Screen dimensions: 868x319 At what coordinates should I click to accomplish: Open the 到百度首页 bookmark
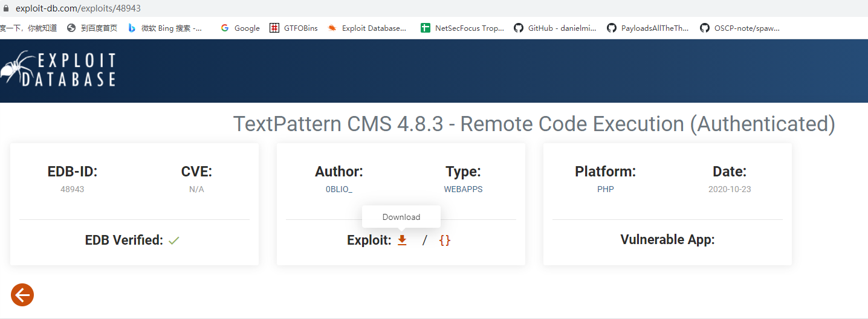pyautogui.click(x=92, y=28)
